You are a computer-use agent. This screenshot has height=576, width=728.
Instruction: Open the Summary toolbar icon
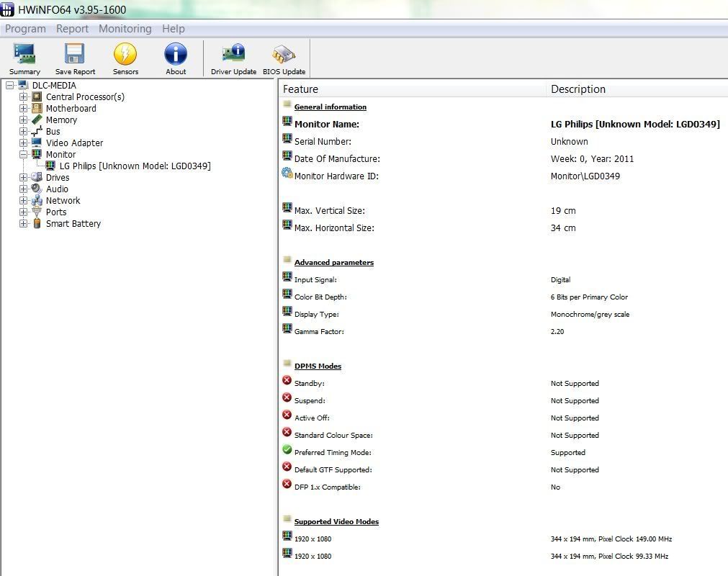[x=24, y=54]
